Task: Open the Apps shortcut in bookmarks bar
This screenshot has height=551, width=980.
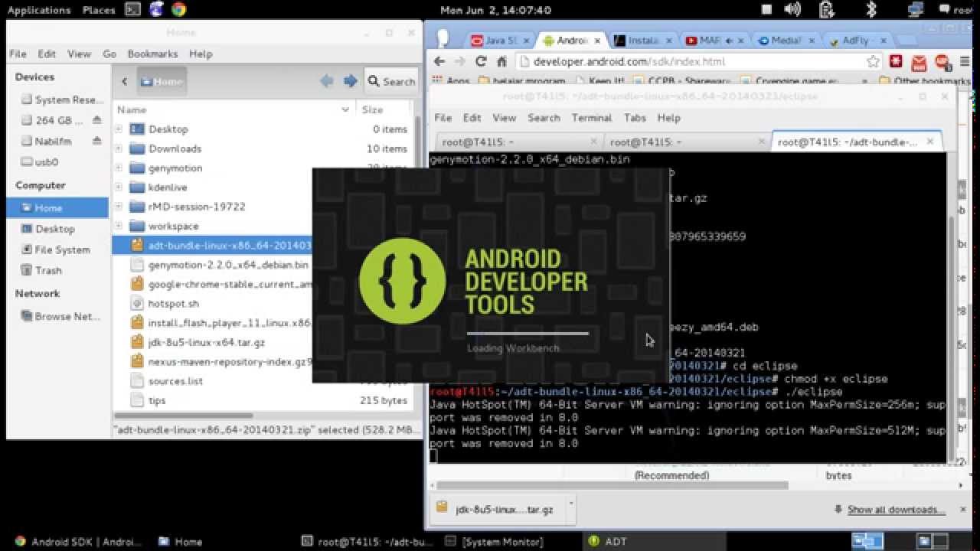Action: click(451, 80)
